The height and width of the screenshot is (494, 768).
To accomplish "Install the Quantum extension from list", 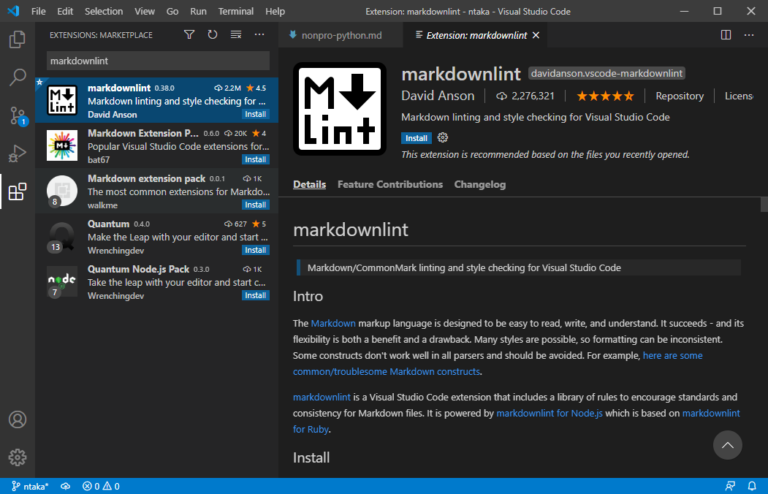I will pos(255,250).
